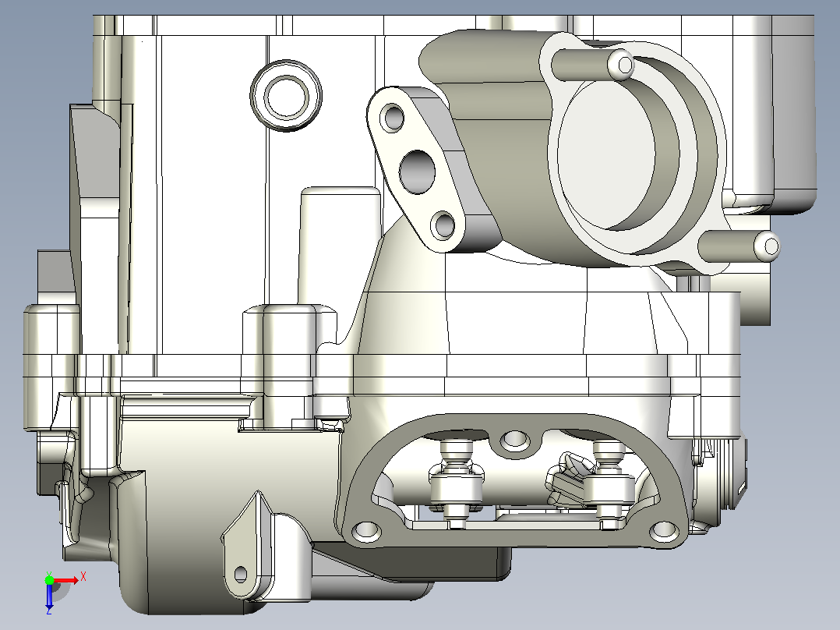The width and height of the screenshot is (840, 630).
Task: Pick the upper small hole of the oval flange
Action: pos(394,118)
